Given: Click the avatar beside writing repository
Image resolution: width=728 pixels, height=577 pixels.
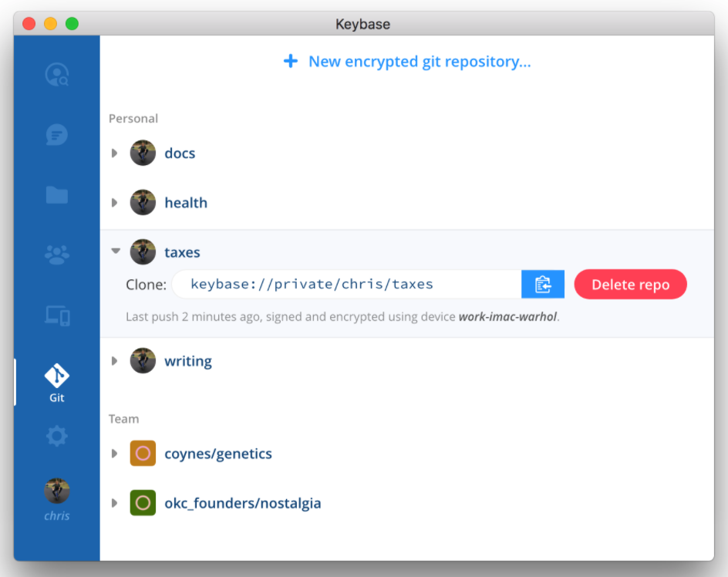Looking at the screenshot, I should tap(143, 360).
